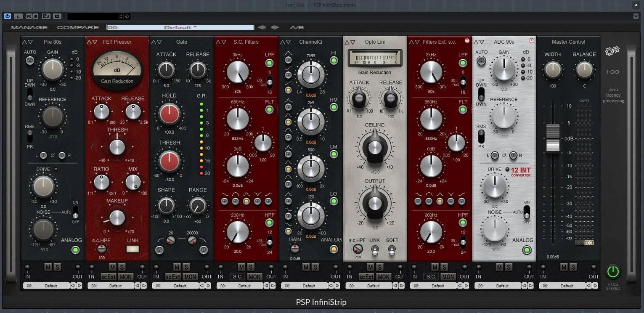Open the Opto Lim module preset dropdown

tap(369, 286)
